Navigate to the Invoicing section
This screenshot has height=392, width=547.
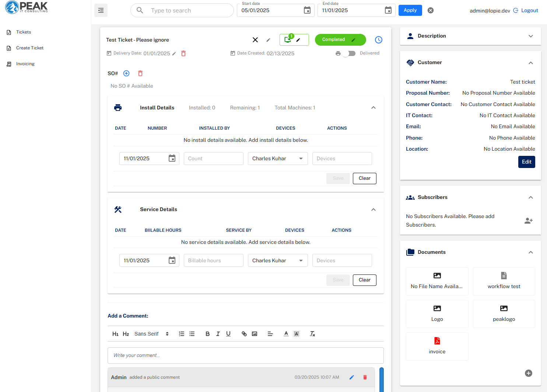coord(25,63)
